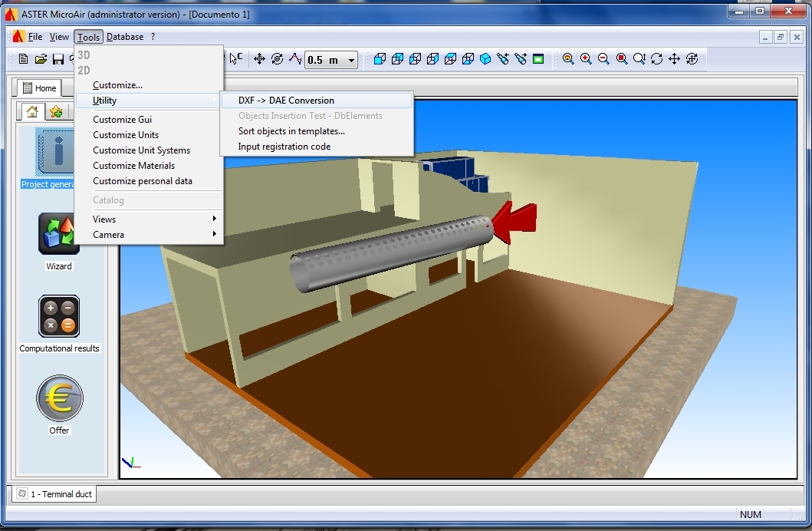The height and width of the screenshot is (531, 812).
Task: Switch to the front-face cube view
Action: (x=380, y=59)
